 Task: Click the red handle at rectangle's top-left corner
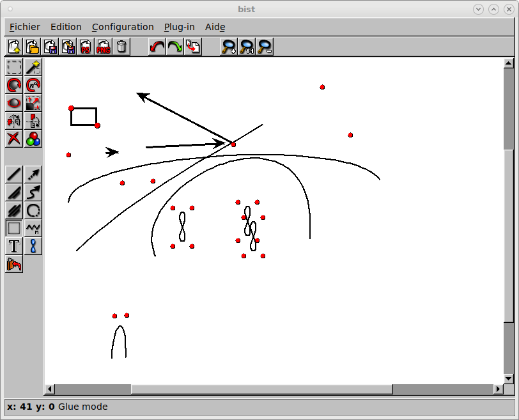click(71, 108)
